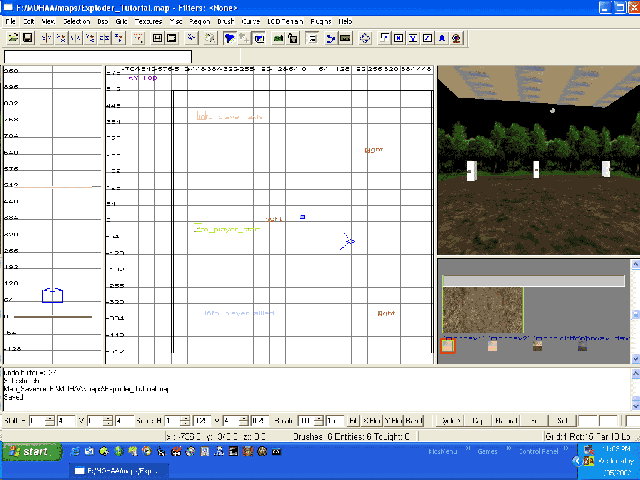Open the Selection menu

coord(76,21)
